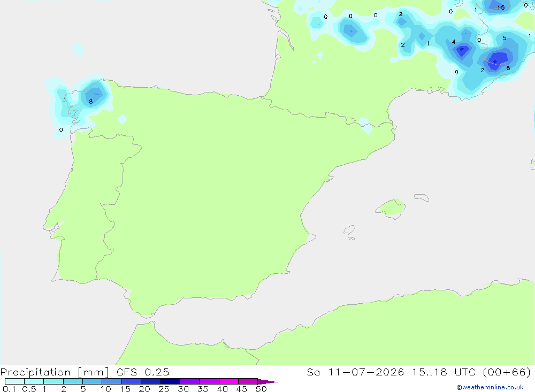Click the '0.5' legend scale label
This screenshot has width=535, height=392.
29,389
